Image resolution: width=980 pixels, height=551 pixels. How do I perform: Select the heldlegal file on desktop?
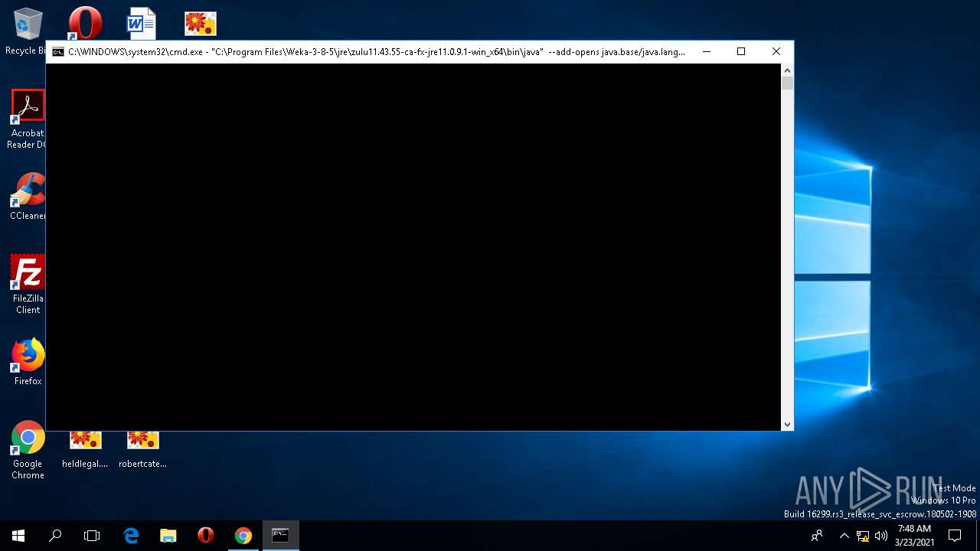[x=85, y=450]
